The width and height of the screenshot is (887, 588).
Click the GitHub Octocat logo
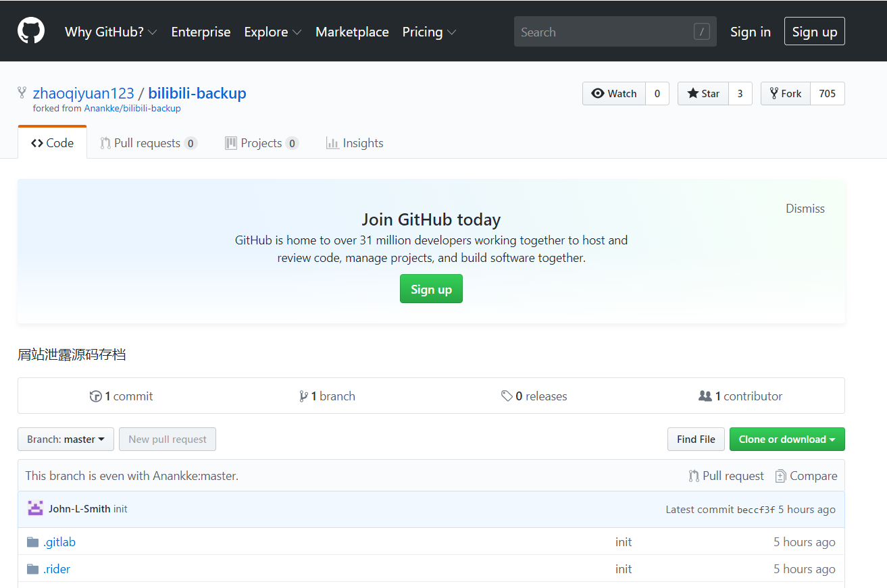click(31, 31)
